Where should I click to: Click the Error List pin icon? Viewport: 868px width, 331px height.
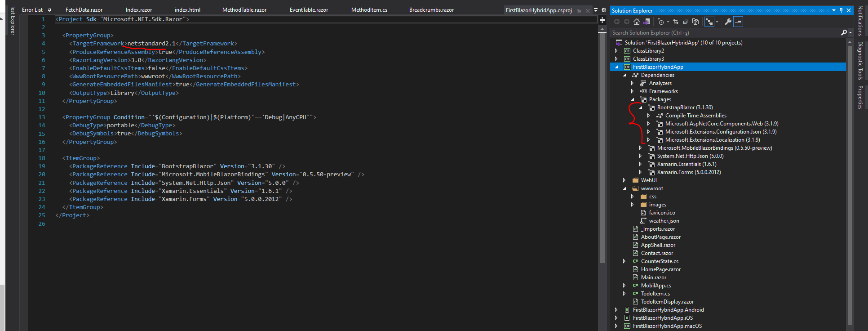pyautogui.click(x=49, y=10)
